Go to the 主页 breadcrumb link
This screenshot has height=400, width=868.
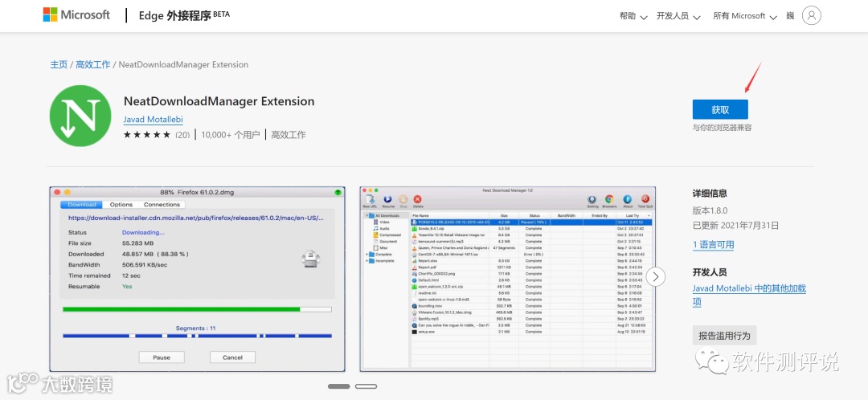(59, 65)
